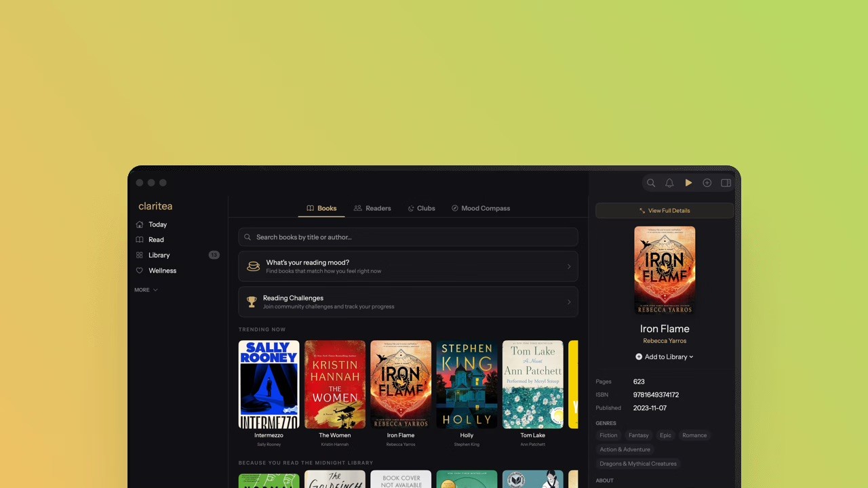The height and width of the screenshot is (488, 868).
Task: Switch to the Books tab
Action: 321,208
